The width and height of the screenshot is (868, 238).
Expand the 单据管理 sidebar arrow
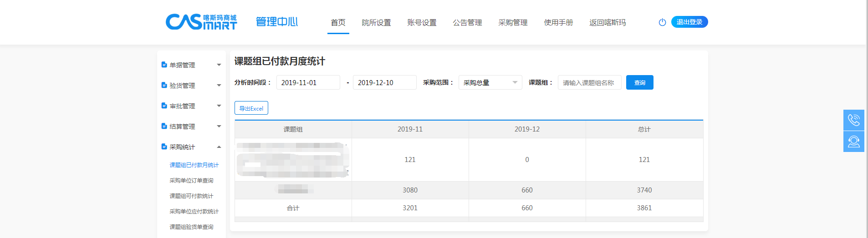219,65
